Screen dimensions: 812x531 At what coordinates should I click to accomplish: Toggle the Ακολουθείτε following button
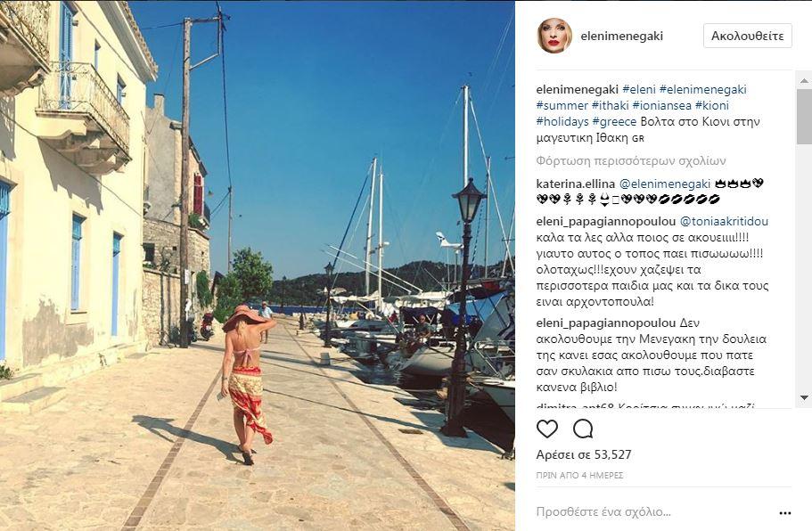747,36
